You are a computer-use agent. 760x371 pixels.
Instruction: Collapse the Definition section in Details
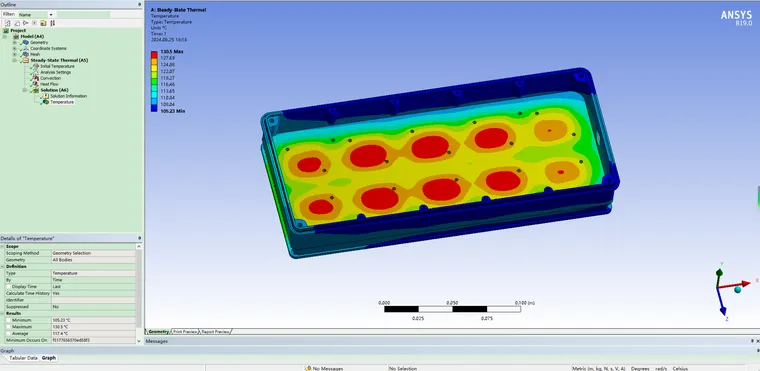pyautogui.click(x=3, y=266)
